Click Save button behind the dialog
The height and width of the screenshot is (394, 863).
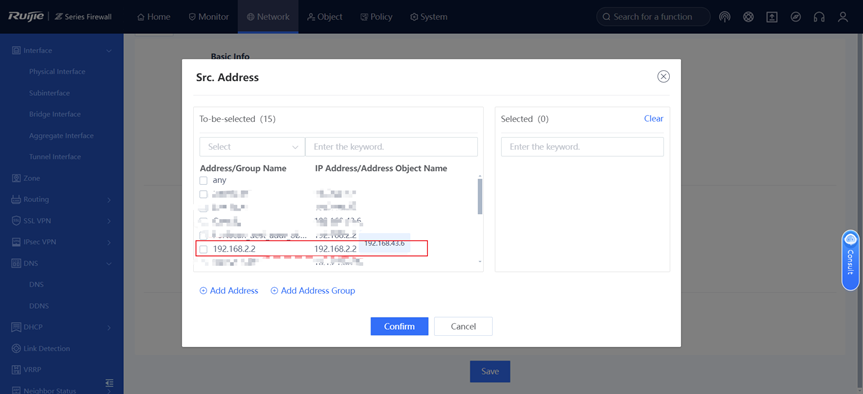coord(490,371)
